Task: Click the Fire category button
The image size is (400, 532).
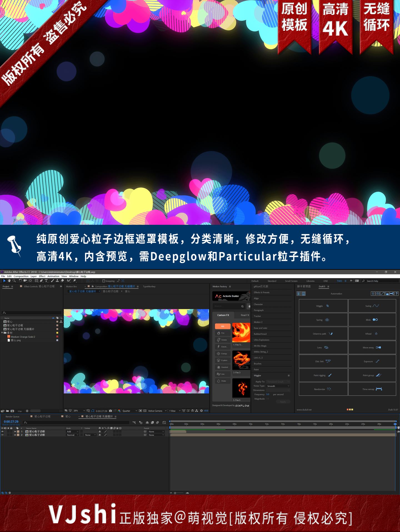Action: [223, 333]
